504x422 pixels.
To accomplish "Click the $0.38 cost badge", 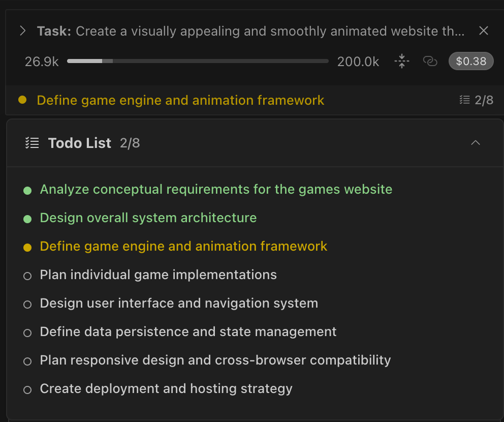I will tap(470, 61).
